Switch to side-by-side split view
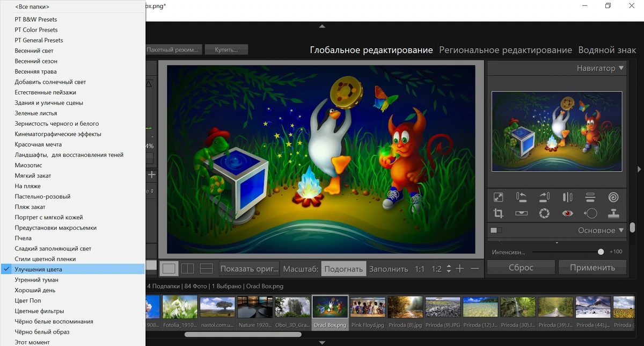 187,269
